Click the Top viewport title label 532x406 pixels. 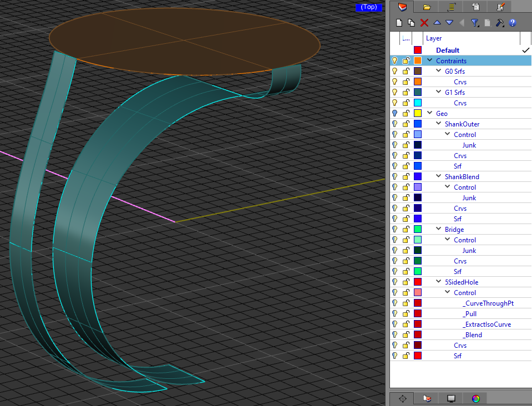pyautogui.click(x=369, y=7)
